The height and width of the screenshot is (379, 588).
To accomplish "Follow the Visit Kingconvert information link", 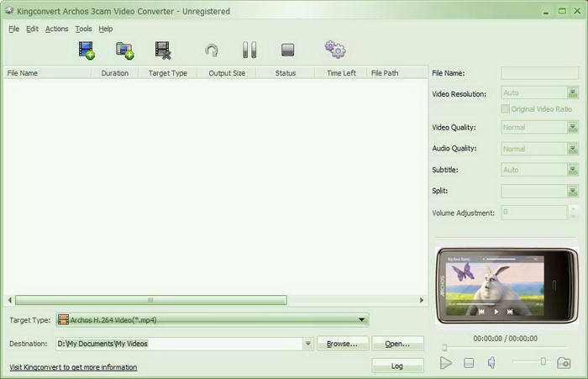I will coord(73,367).
